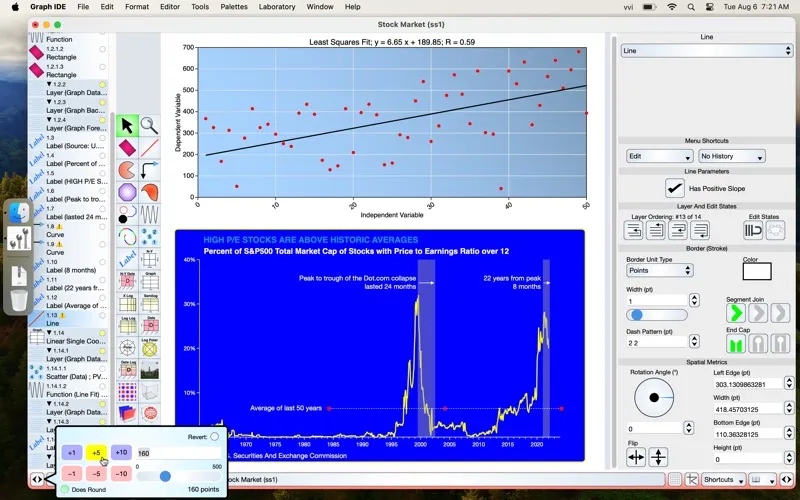Open Finder from the dock
This screenshot has width=800, height=500.
pyautogui.click(x=18, y=211)
